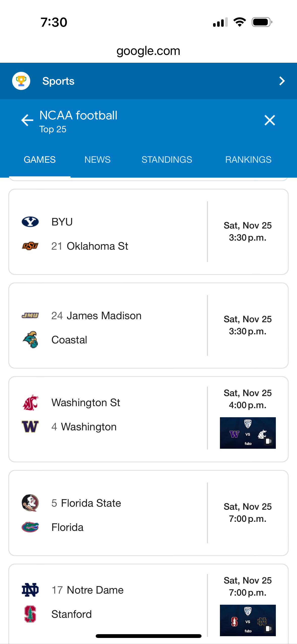Select the RANKINGS tab
This screenshot has width=297, height=644.
(248, 160)
